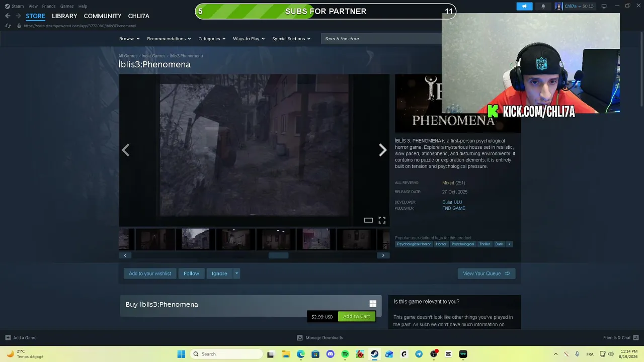Open the Steam notifications bell

543,6
